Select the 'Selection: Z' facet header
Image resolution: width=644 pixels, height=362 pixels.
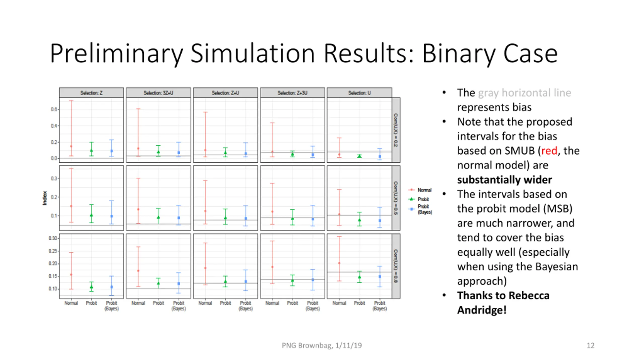(91, 93)
